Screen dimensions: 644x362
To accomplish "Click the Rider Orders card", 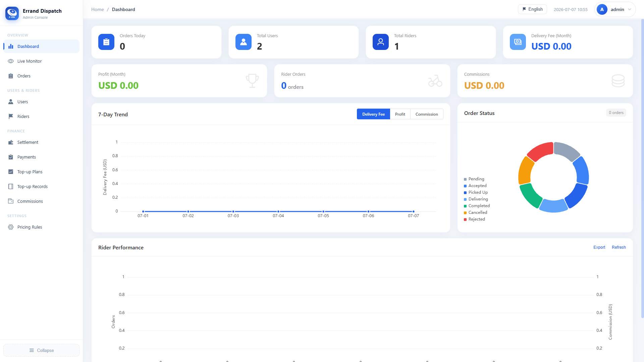I will pyautogui.click(x=362, y=81).
